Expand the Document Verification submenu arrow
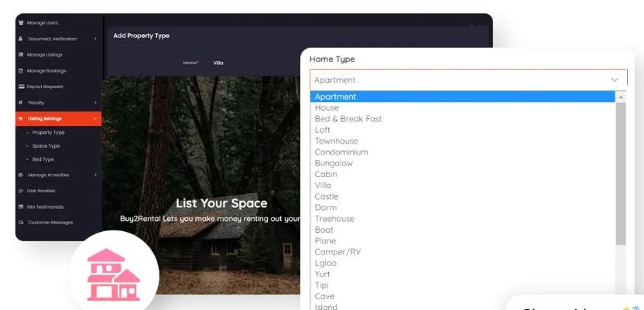 pos(95,39)
